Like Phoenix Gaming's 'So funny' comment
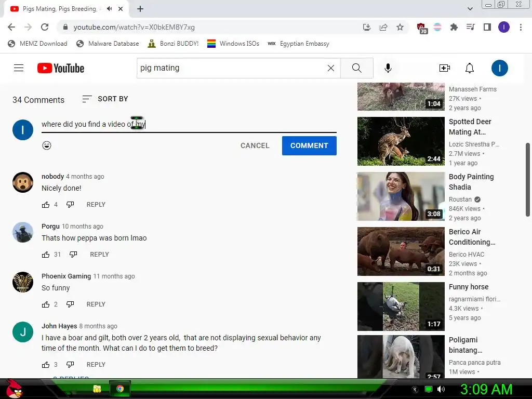 (46, 304)
